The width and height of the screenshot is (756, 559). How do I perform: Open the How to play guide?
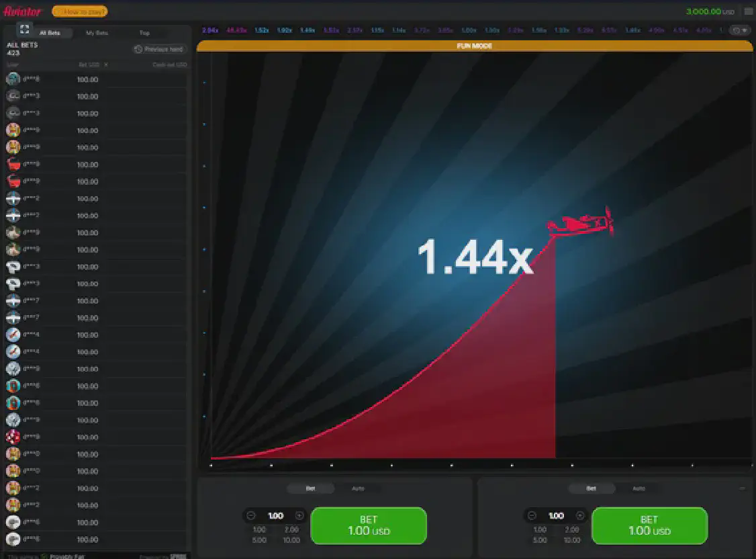tap(79, 11)
